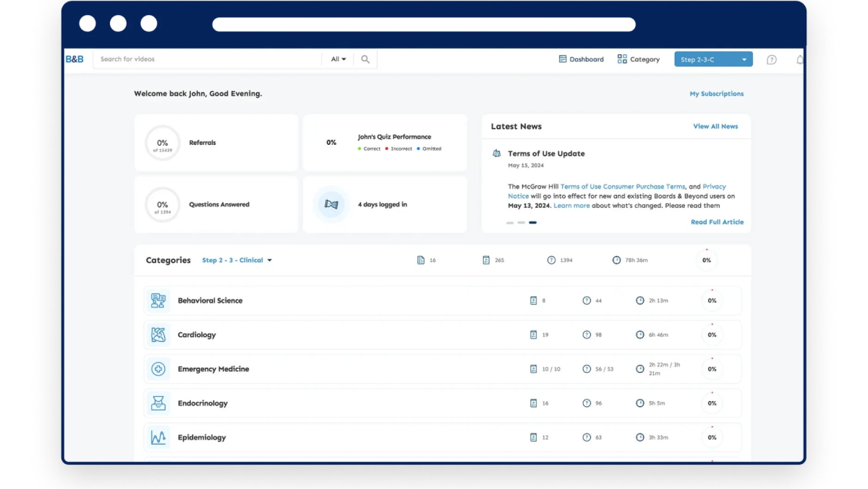Click the Epidemiology chart icon

coord(158,438)
